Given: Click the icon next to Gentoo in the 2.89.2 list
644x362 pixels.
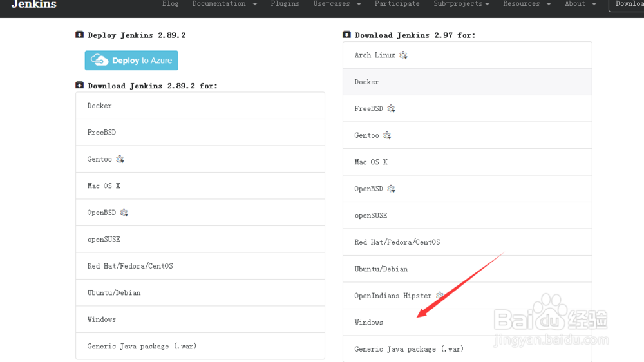Looking at the screenshot, I should coord(120,159).
